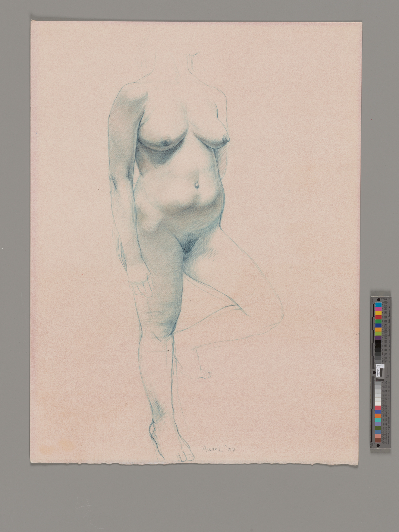The width and height of the screenshot is (399, 532).
Task: Pick the salmon pink color swatch
Action: [378, 436]
